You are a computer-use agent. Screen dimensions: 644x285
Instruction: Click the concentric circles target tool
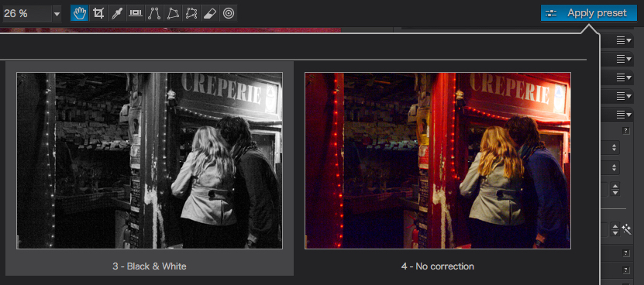coord(229,13)
